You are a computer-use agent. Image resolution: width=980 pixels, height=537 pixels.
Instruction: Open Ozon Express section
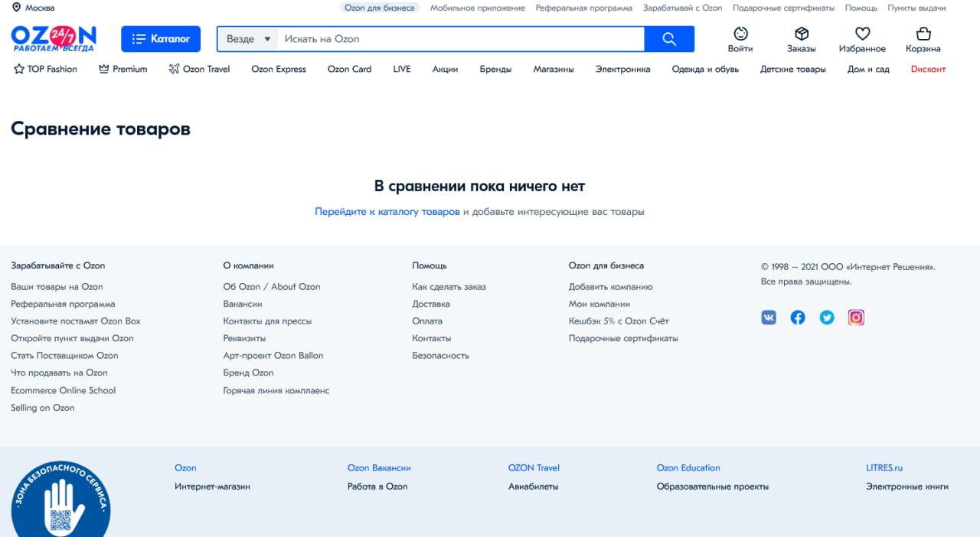(x=279, y=69)
